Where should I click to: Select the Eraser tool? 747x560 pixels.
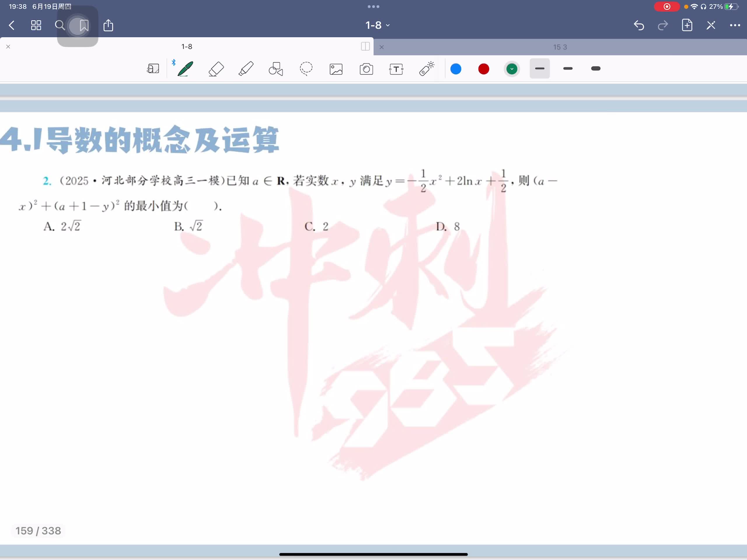[216, 69]
